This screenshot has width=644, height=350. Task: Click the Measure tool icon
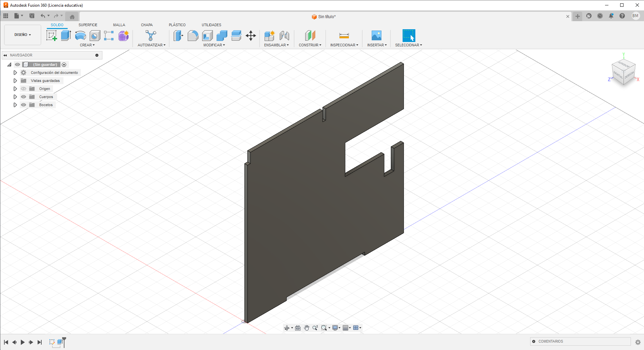click(x=344, y=36)
